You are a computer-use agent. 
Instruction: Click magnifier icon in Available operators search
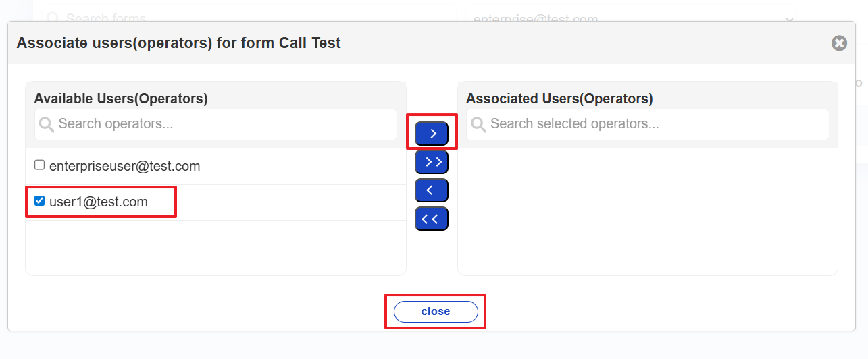[x=47, y=124]
